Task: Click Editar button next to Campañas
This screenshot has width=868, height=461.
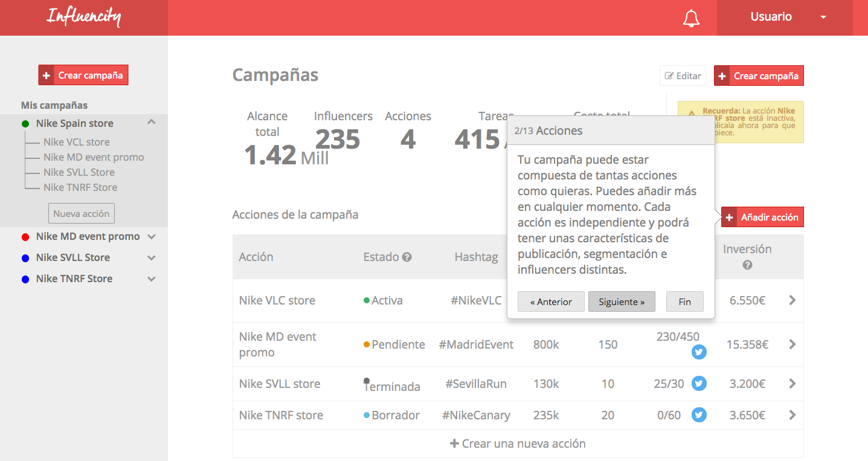Action: [x=683, y=76]
